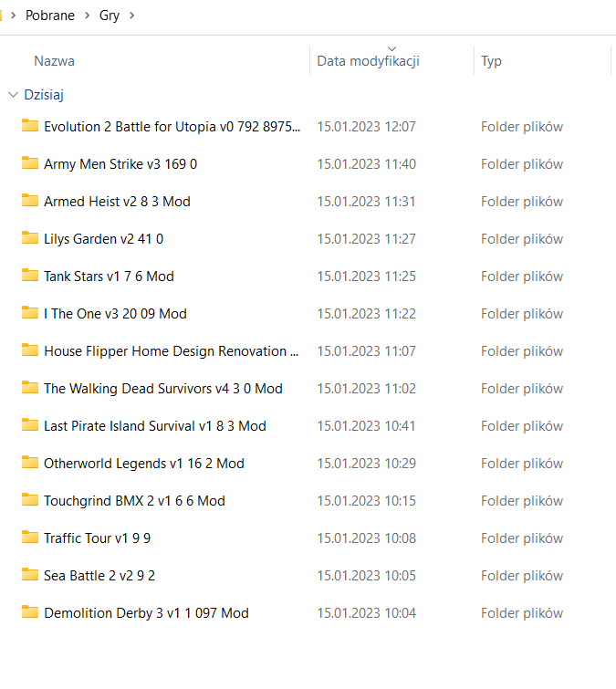Click the date 15.01.2023 11:02
Image resolution: width=616 pixels, height=689 pixels.
[367, 389]
